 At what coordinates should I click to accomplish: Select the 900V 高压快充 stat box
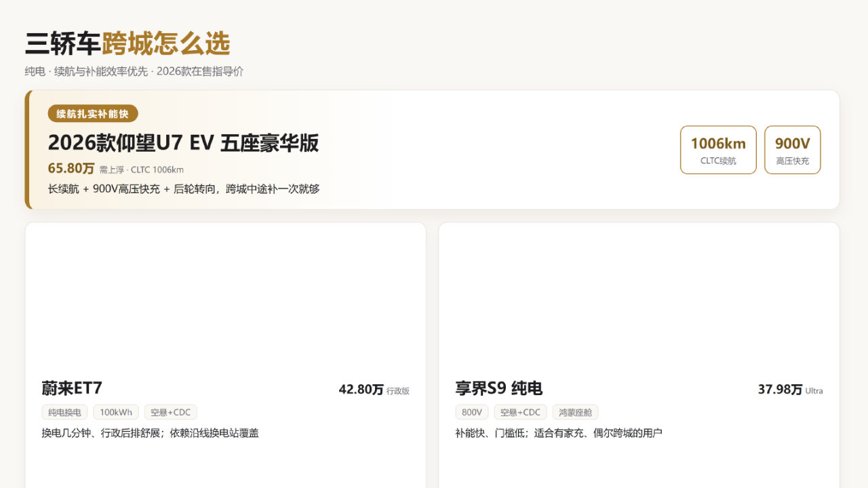tap(793, 150)
